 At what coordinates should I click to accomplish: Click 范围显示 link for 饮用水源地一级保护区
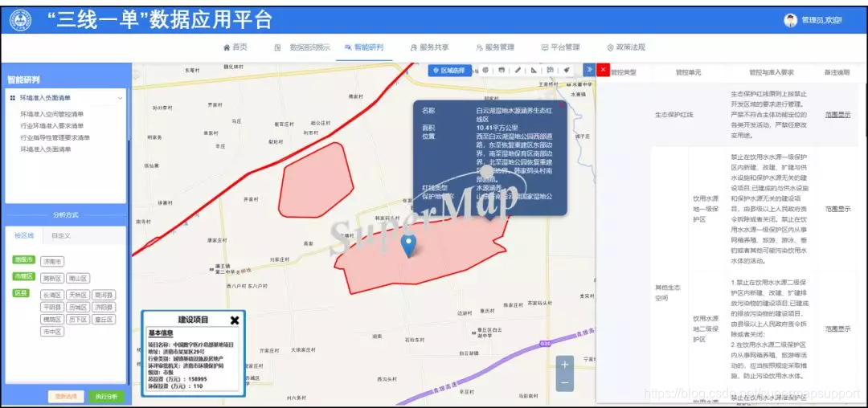[x=837, y=209]
